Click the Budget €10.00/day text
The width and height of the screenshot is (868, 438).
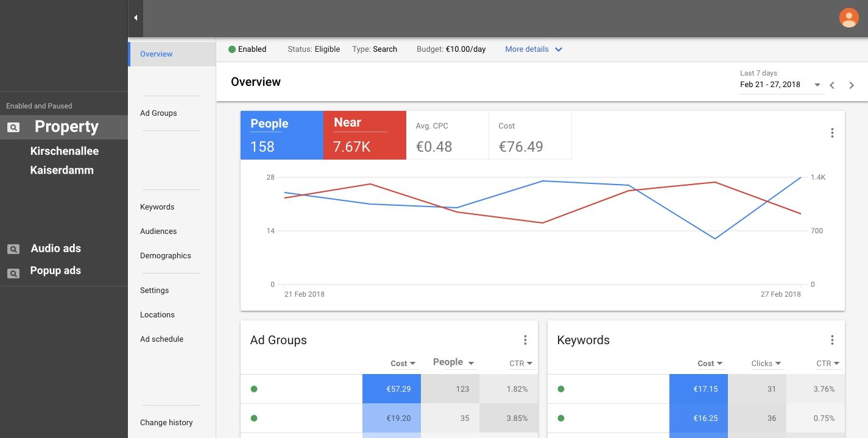(451, 49)
